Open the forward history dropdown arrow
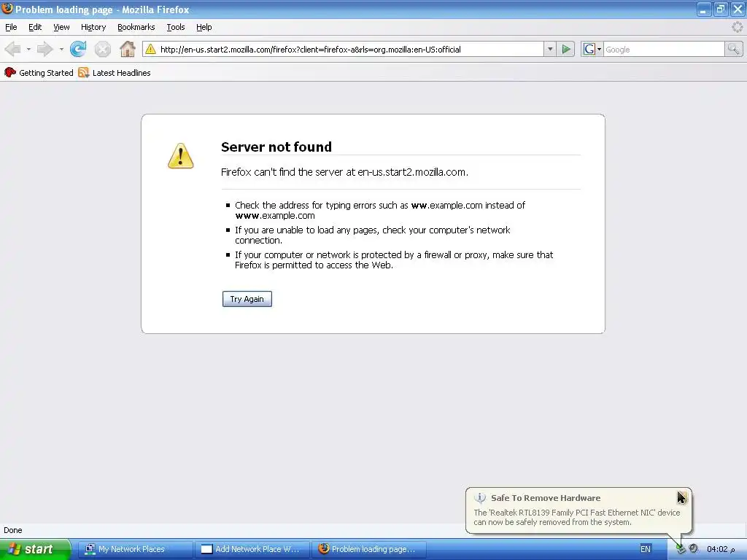Screen dimensions: 747x560 point(61,49)
